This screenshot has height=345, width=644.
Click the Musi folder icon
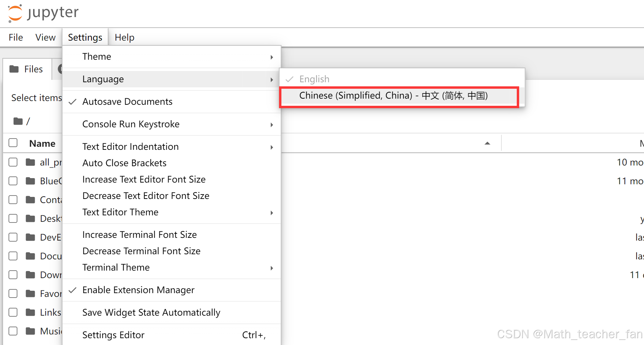coord(30,331)
